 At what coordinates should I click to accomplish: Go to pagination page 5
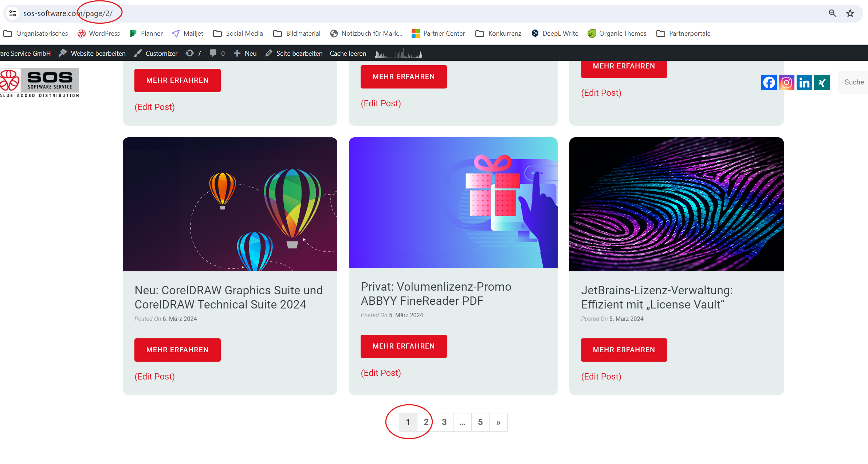(x=480, y=422)
